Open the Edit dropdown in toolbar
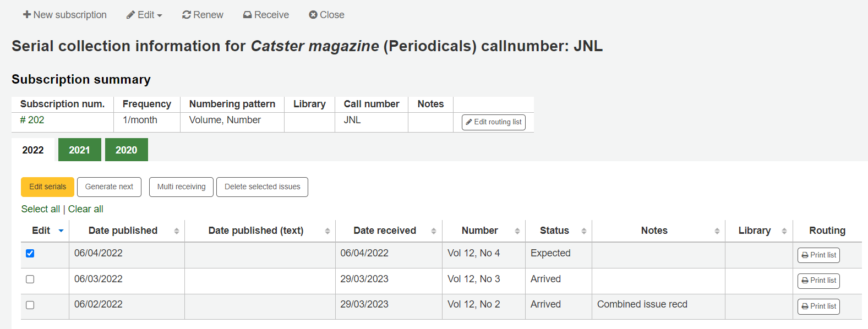The height and width of the screenshot is (329, 868). coord(144,15)
